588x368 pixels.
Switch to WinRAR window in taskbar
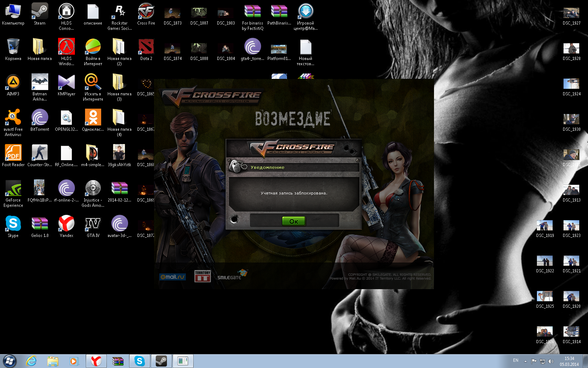coord(118,361)
